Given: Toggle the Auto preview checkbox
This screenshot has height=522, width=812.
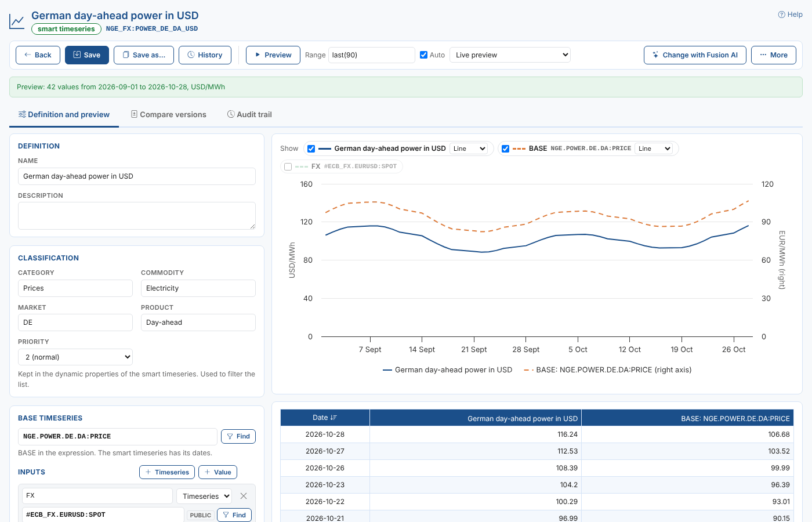Looking at the screenshot, I should pos(423,55).
